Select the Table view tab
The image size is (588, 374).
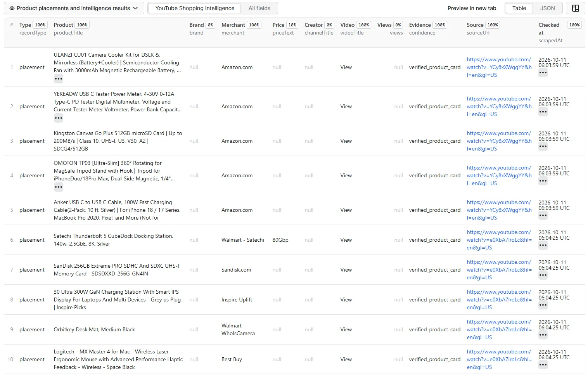[x=519, y=8]
